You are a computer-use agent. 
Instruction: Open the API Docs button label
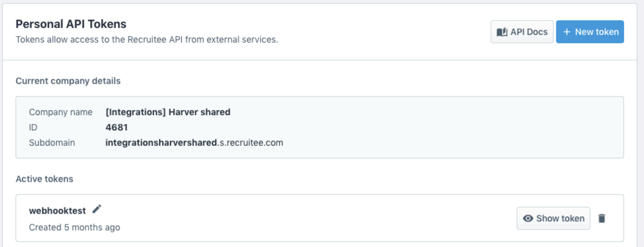[529, 32]
